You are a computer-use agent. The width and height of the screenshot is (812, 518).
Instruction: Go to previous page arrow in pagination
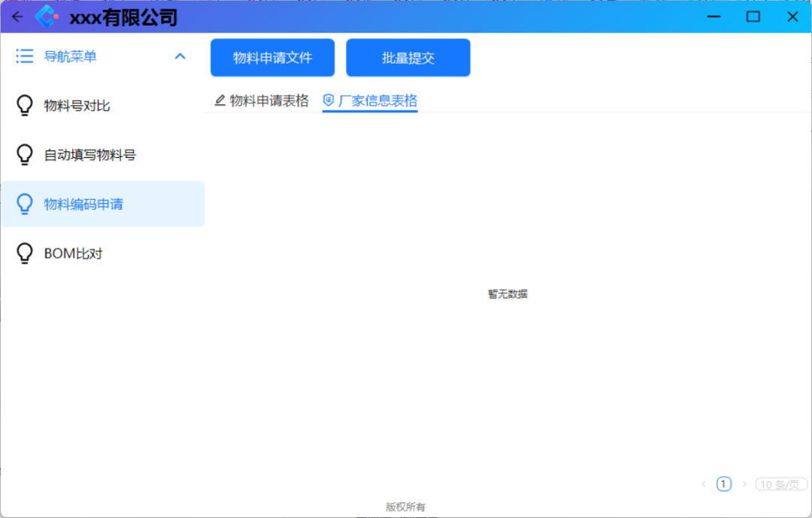[x=703, y=484]
